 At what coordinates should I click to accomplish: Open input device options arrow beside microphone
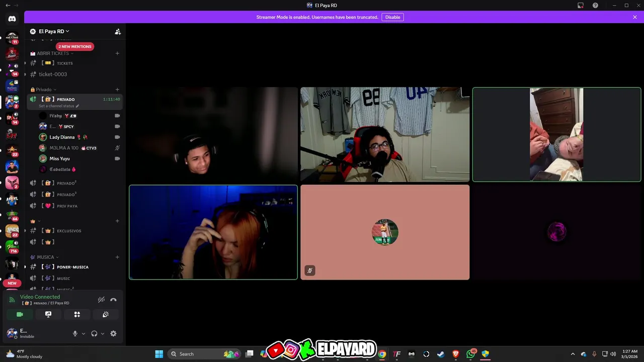click(x=84, y=333)
